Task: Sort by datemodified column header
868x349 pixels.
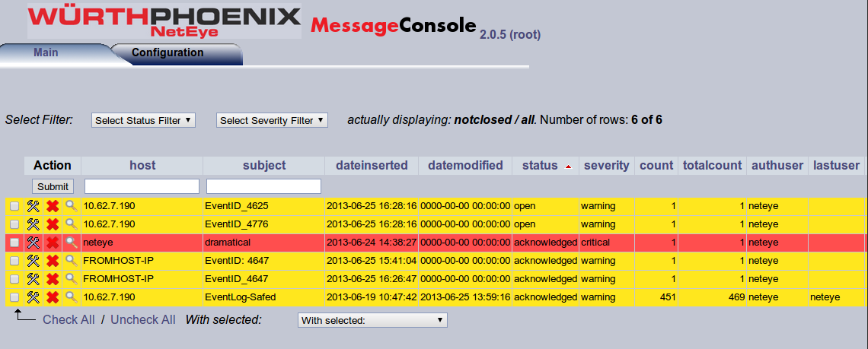Action: (465, 165)
